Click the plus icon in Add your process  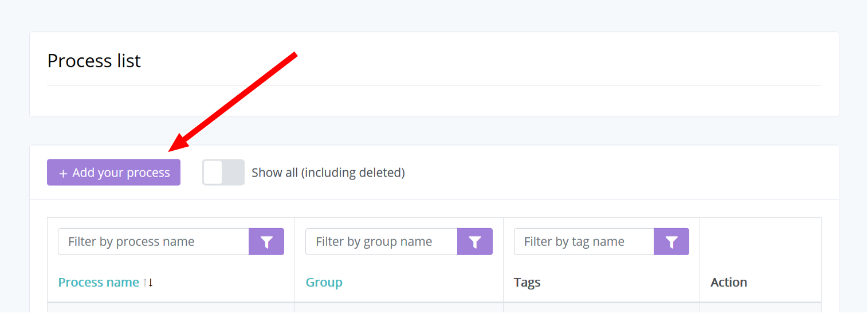pyautogui.click(x=63, y=173)
